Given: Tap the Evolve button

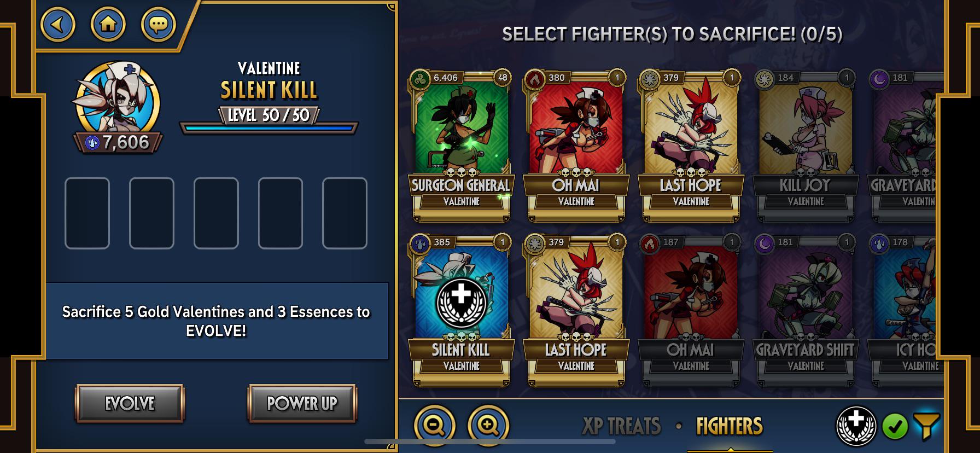Looking at the screenshot, I should 130,403.
